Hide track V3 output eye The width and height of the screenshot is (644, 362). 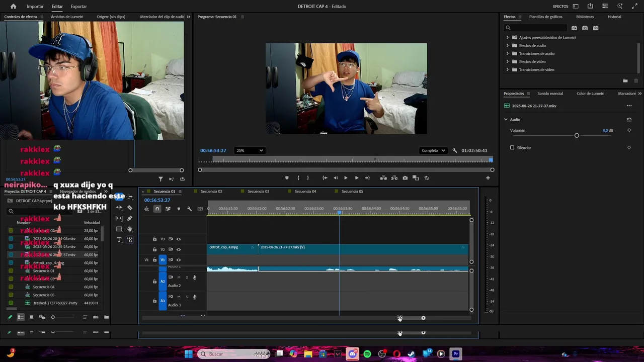[178, 239]
